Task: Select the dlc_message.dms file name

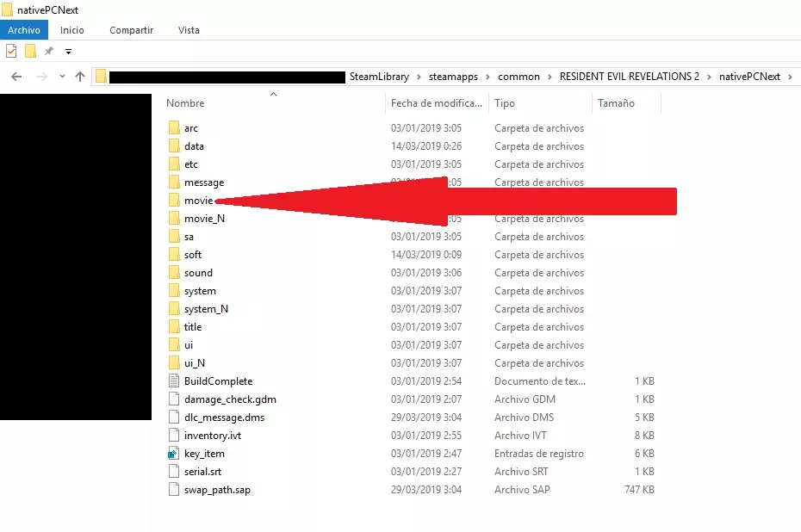Action: pos(224,418)
